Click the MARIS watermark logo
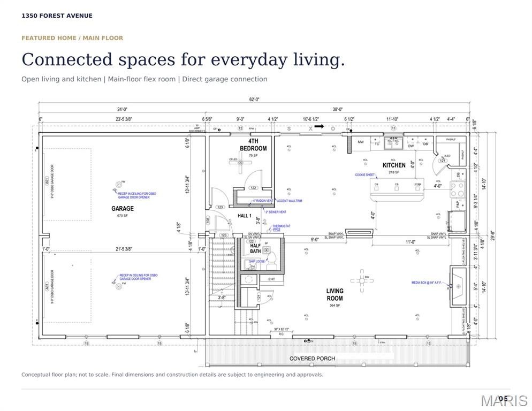 coord(504,400)
